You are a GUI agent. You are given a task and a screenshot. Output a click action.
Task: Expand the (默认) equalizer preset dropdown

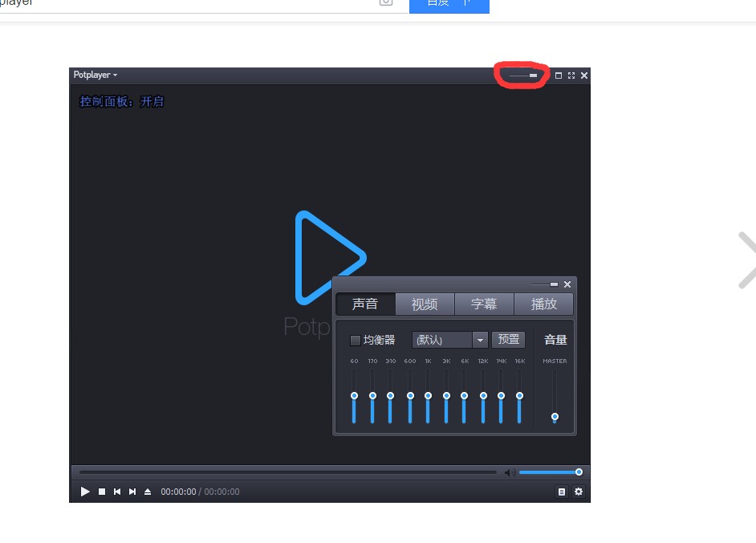(x=480, y=340)
